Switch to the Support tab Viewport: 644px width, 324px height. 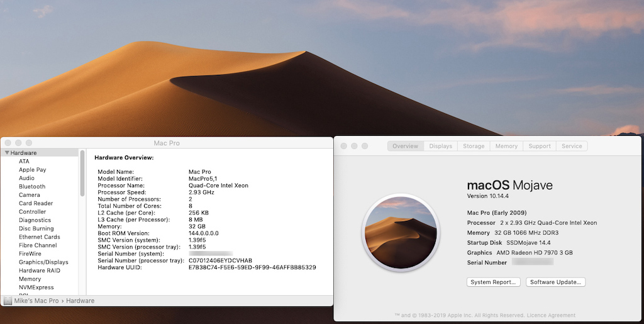(540, 146)
